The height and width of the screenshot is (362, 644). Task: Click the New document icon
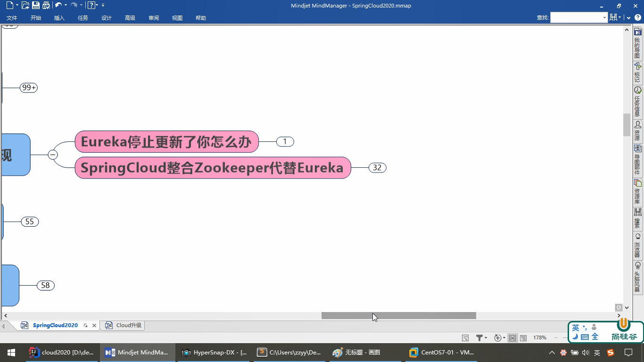9,5
